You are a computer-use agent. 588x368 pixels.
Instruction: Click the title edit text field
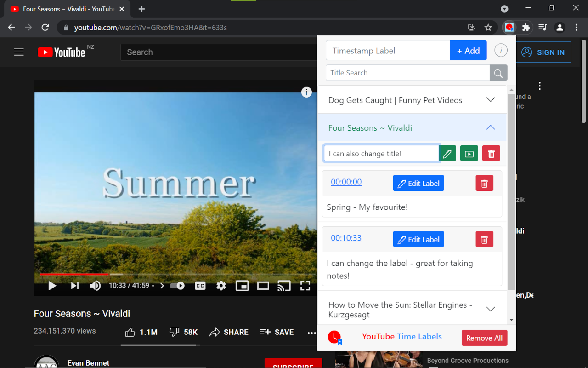381,154
